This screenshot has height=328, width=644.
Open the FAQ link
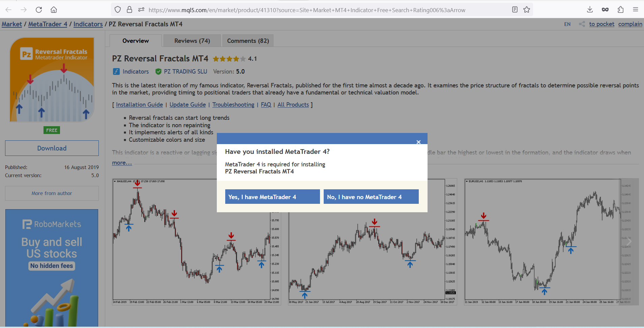click(266, 105)
